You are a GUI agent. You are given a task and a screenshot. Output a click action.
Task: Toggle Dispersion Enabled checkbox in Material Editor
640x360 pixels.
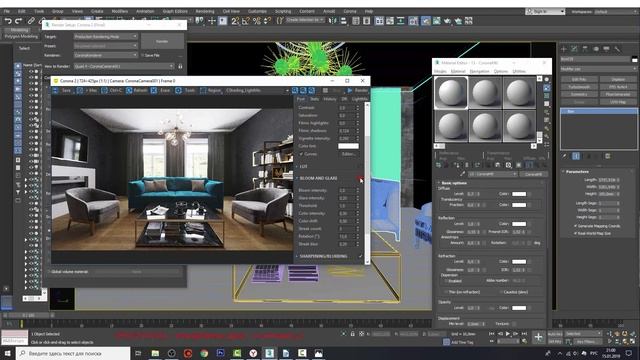click(x=446, y=281)
